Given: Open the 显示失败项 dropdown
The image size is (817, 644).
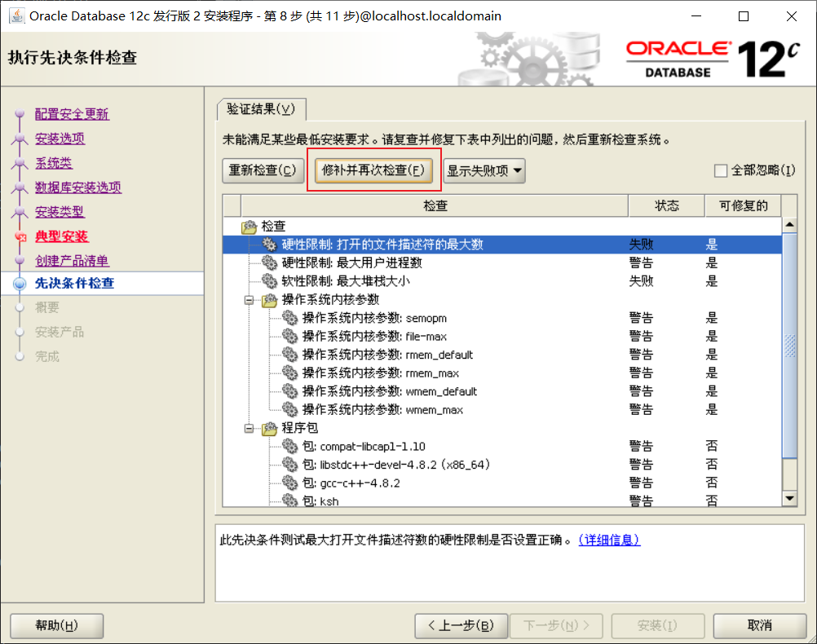Looking at the screenshot, I should pyautogui.click(x=484, y=171).
